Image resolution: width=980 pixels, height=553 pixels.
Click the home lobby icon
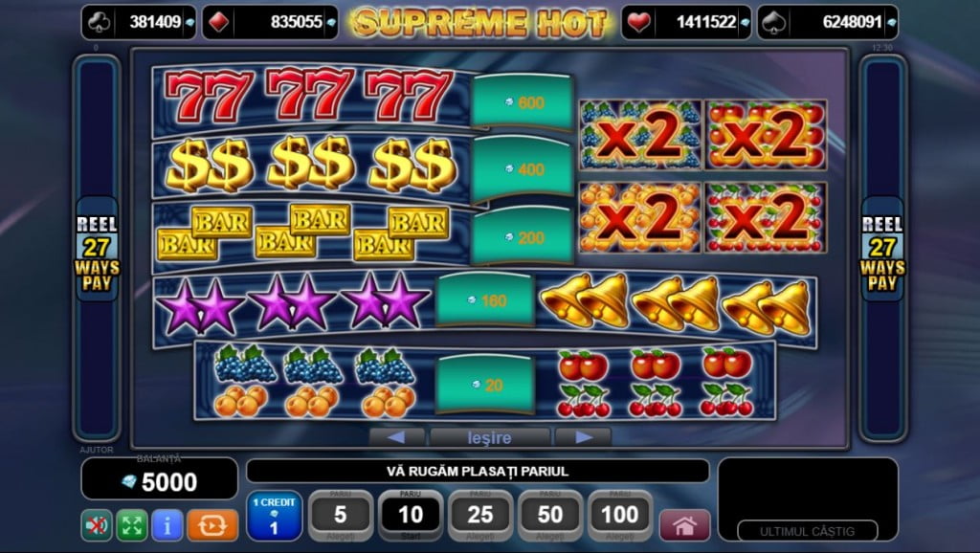685,525
